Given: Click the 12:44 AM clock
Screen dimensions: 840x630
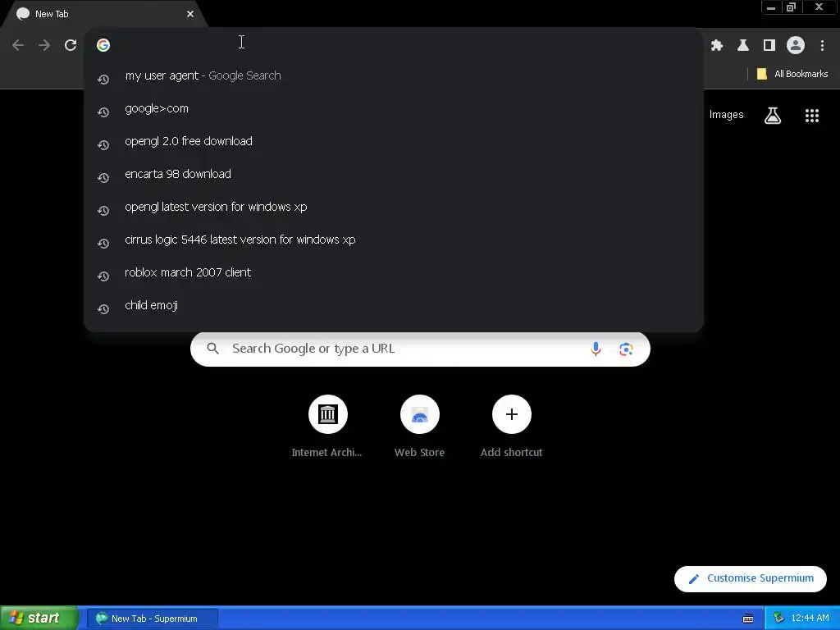Looking at the screenshot, I should (810, 619).
